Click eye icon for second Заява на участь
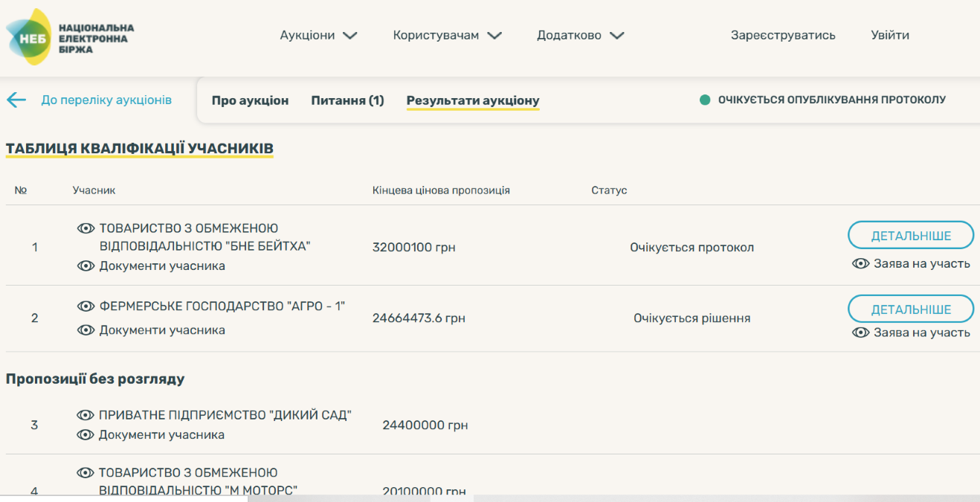 coord(861,332)
